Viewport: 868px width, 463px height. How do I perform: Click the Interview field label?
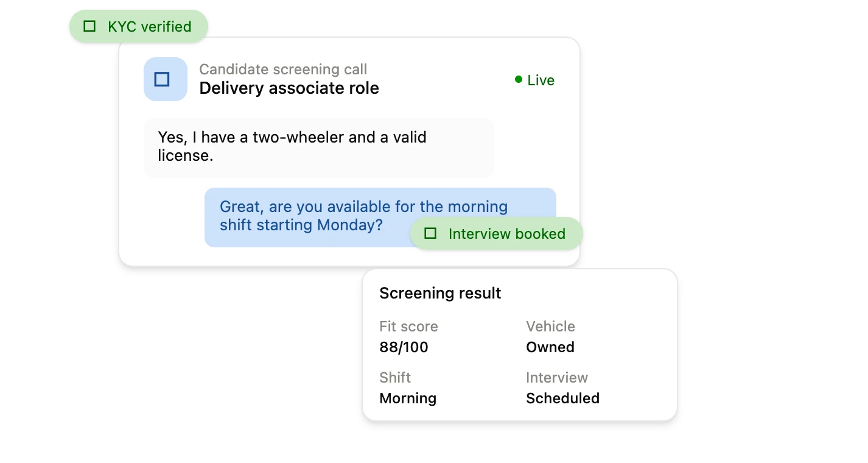click(557, 378)
